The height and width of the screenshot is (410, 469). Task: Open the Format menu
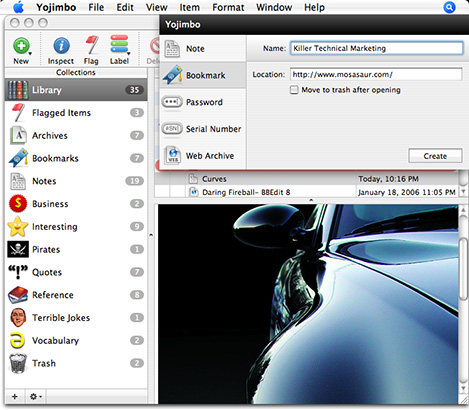point(228,7)
